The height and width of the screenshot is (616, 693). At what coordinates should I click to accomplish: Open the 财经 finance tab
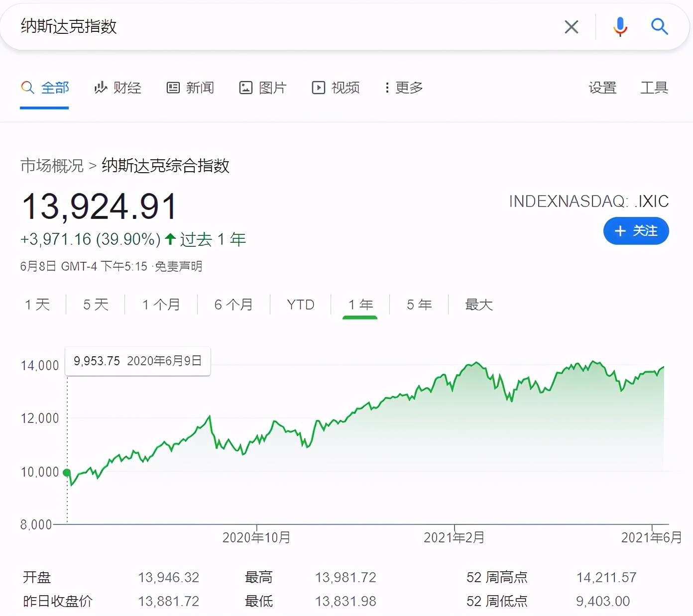[x=117, y=88]
